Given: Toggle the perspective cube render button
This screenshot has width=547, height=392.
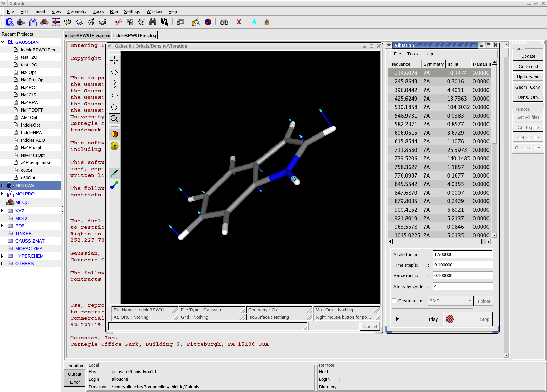Looking at the screenshot, I should click(114, 134).
